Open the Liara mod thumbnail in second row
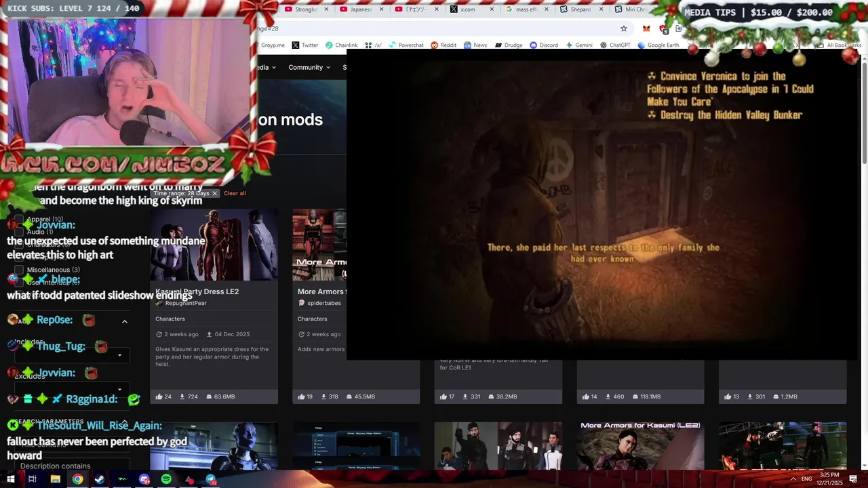Viewport: 868px width, 488px height. tap(214, 446)
